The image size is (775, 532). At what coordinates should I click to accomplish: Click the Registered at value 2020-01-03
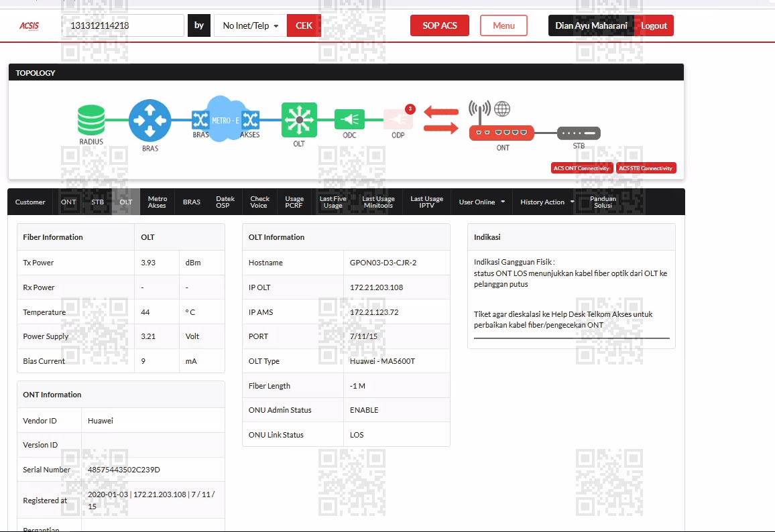tap(108, 494)
